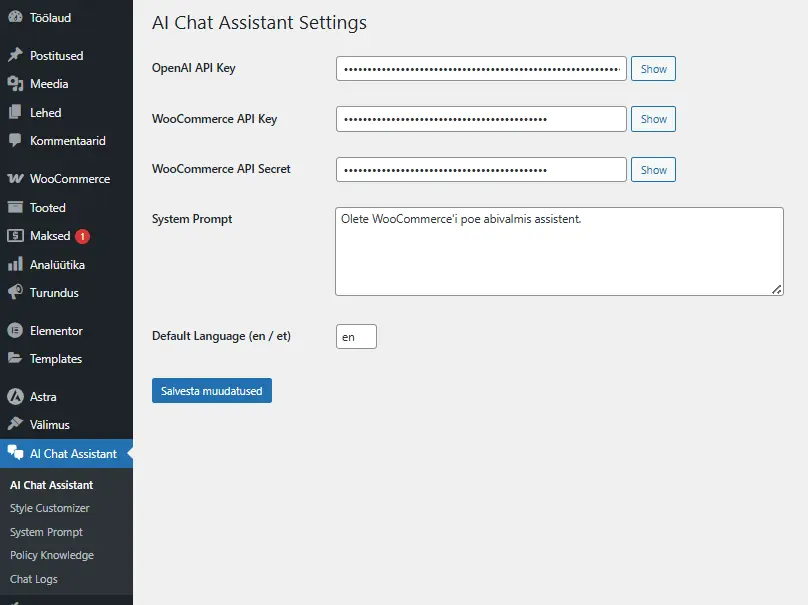Click the Kommentaarid speech bubble icon

click(15, 140)
